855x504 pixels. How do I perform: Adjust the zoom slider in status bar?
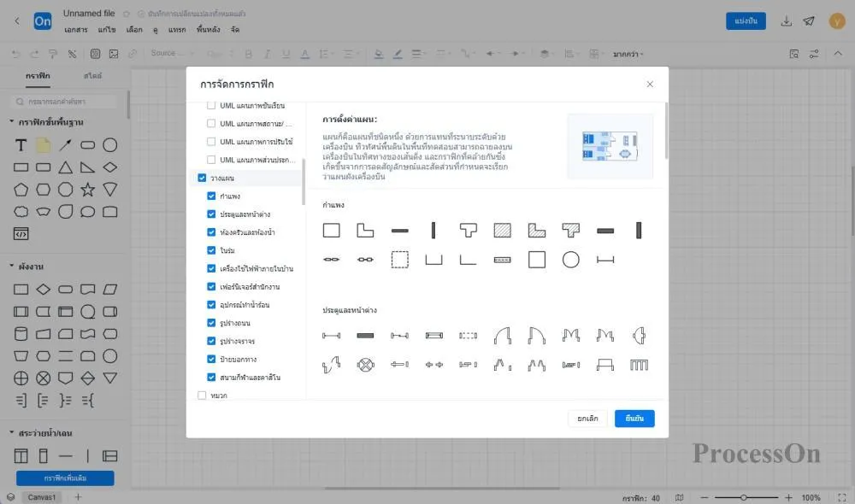pos(746,497)
